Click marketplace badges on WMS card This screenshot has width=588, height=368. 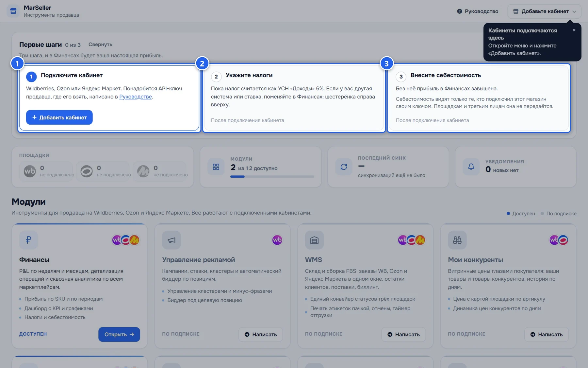coord(411,240)
